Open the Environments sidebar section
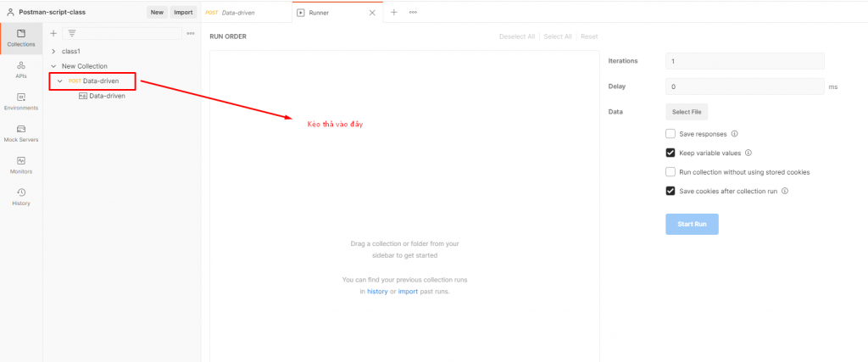Screen dimensions: 868x362 tap(21, 102)
